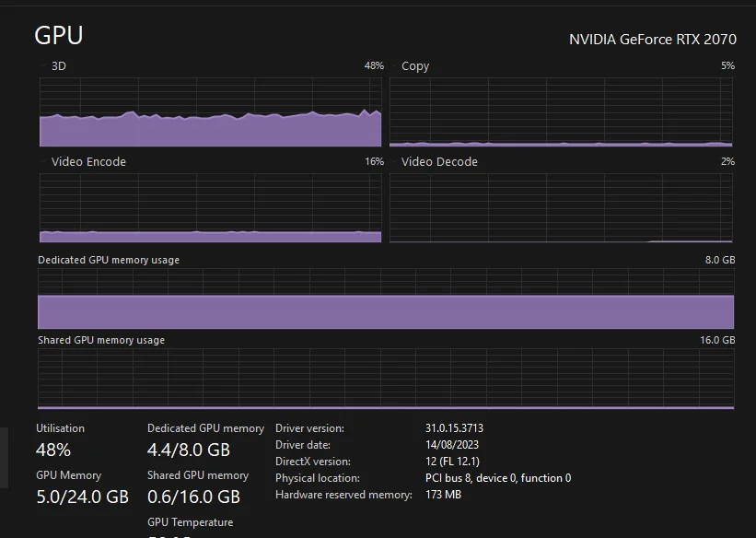The height and width of the screenshot is (538, 756).
Task: Click the GPU Temperature label
Action: point(191,522)
